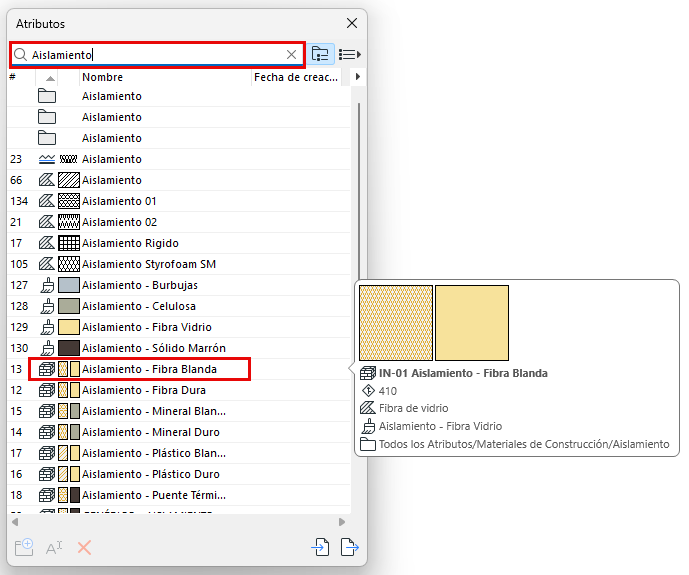
Task: Select the third Aislamiento folder icon
Action: point(47,138)
